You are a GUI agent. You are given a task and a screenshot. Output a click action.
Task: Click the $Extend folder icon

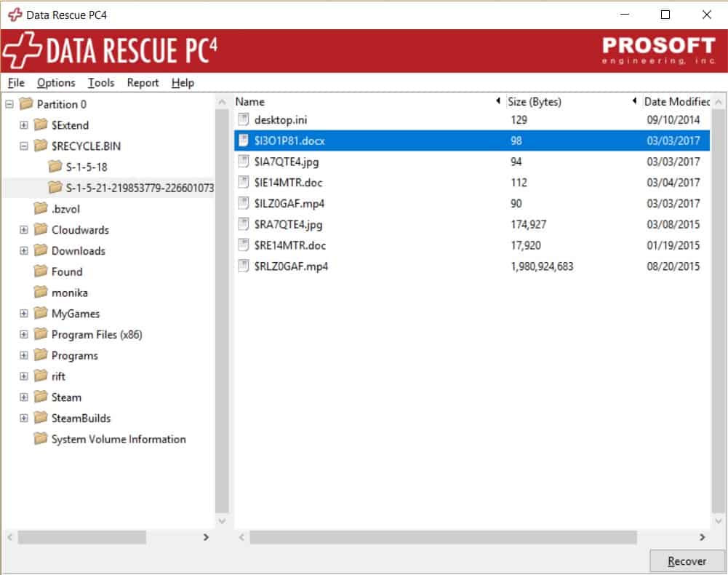[x=41, y=124]
